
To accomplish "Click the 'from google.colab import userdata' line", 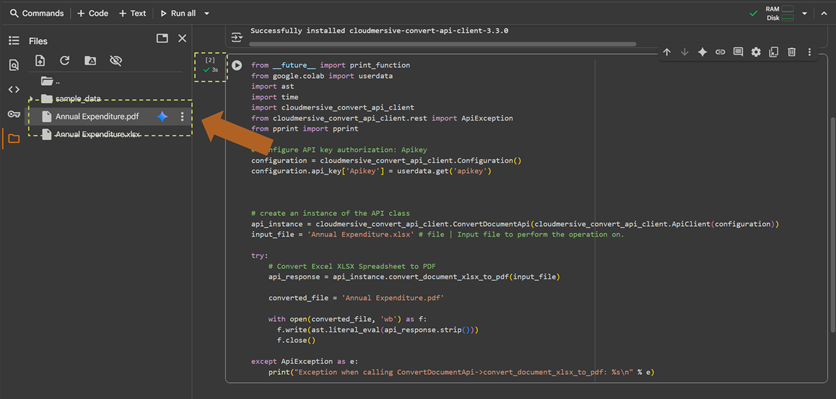I will pyautogui.click(x=322, y=76).
